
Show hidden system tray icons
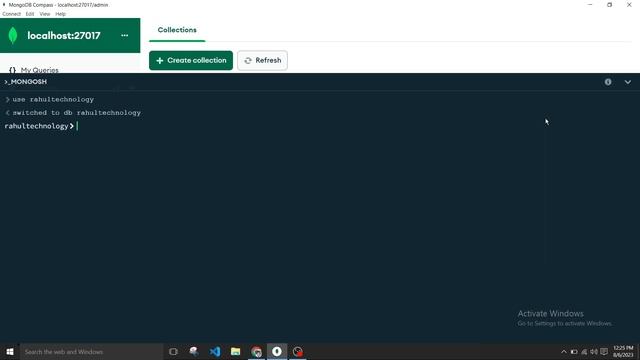tap(564, 352)
